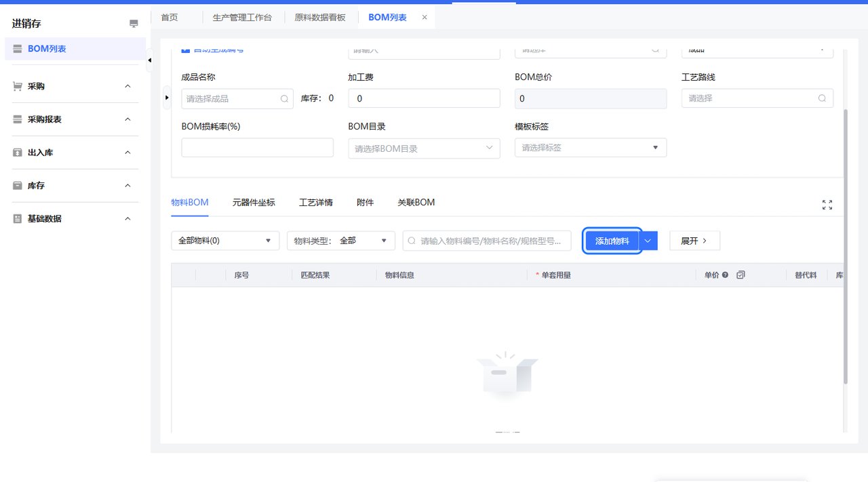The height and width of the screenshot is (482, 868).
Task: Click the 成品名称 input field
Action: 237,98
